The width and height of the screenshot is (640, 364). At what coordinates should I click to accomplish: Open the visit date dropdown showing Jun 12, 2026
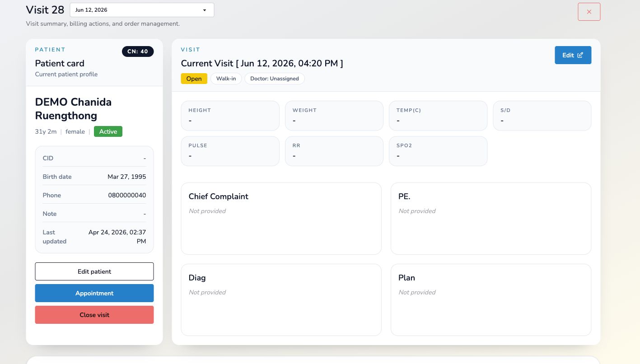(x=142, y=10)
